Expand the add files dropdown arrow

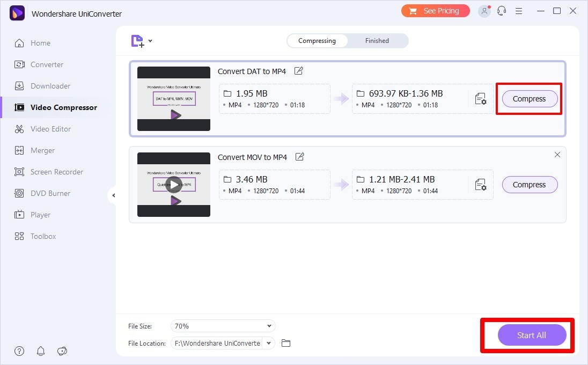[x=150, y=41]
